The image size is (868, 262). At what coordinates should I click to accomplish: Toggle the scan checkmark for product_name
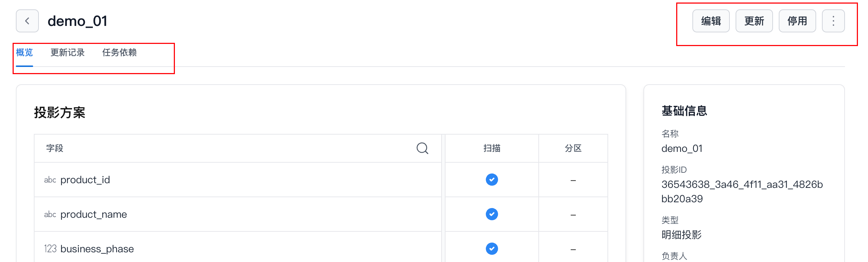click(492, 214)
